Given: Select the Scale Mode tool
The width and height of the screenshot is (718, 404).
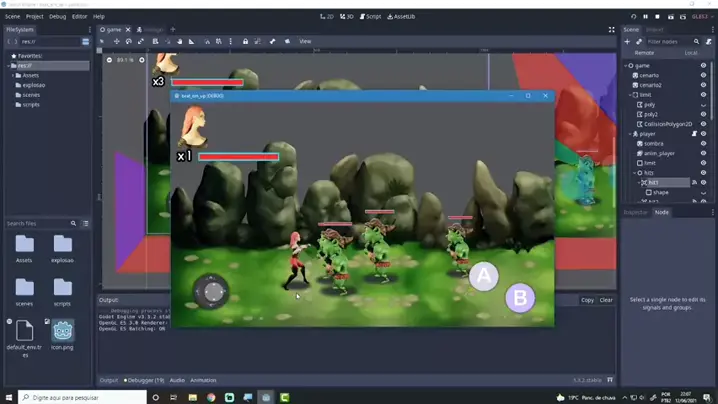Looking at the screenshot, I should click(x=141, y=41).
